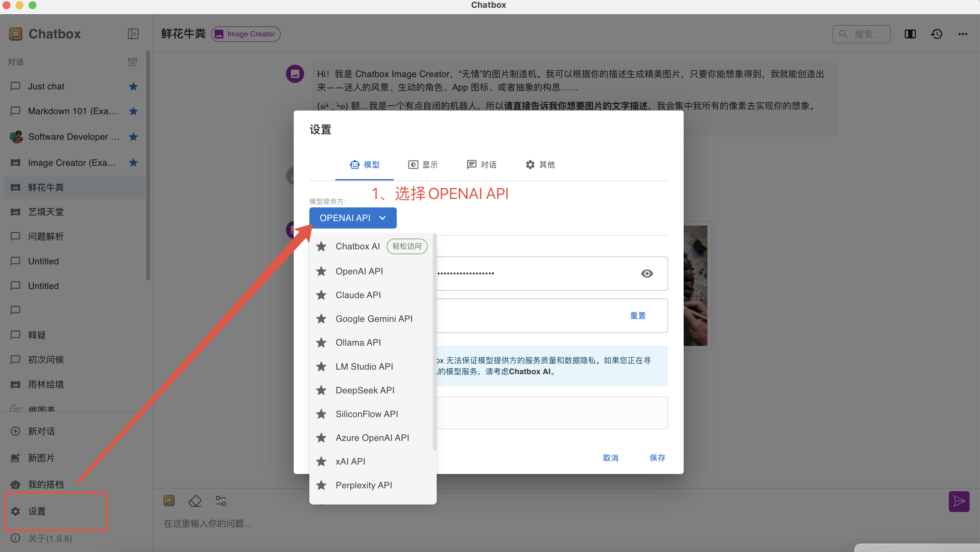This screenshot has width=980, height=552.
Task: Open the OPENAI API provider dropdown
Action: 353,218
